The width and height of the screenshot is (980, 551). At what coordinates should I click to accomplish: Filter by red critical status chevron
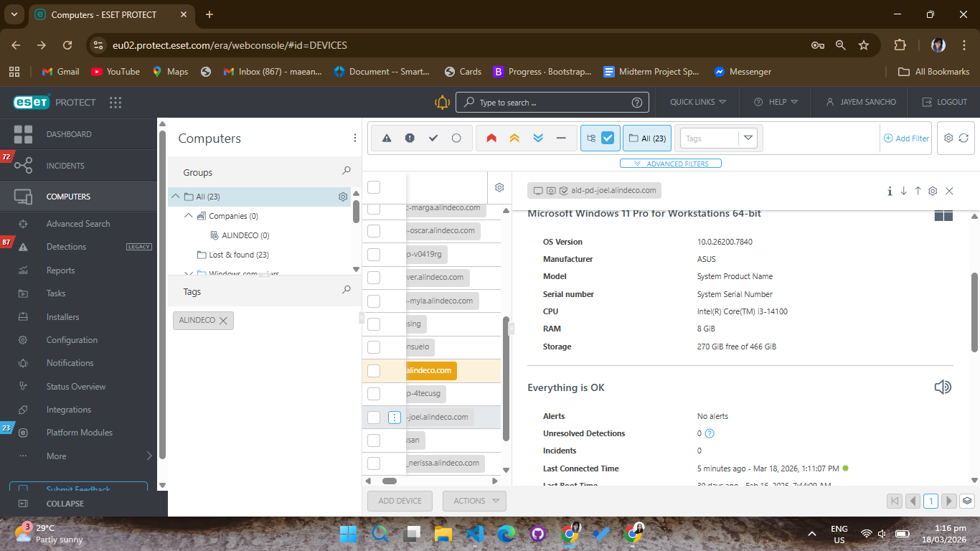click(x=491, y=138)
